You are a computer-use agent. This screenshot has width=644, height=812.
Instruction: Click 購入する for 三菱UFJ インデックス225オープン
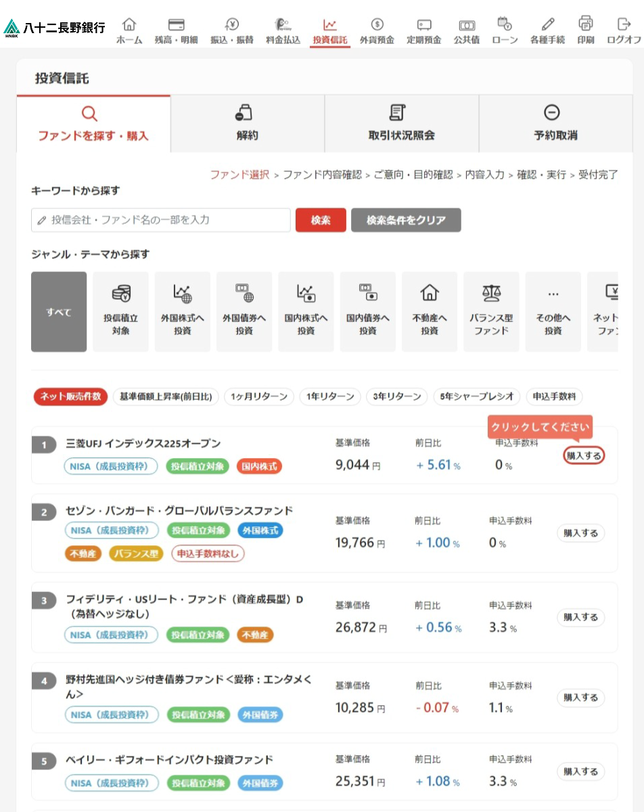(x=583, y=456)
